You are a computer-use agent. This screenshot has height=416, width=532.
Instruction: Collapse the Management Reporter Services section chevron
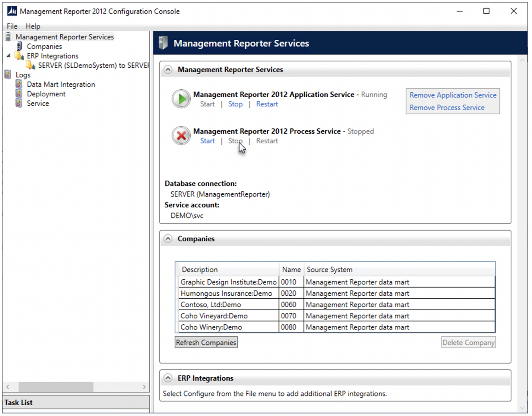click(167, 70)
